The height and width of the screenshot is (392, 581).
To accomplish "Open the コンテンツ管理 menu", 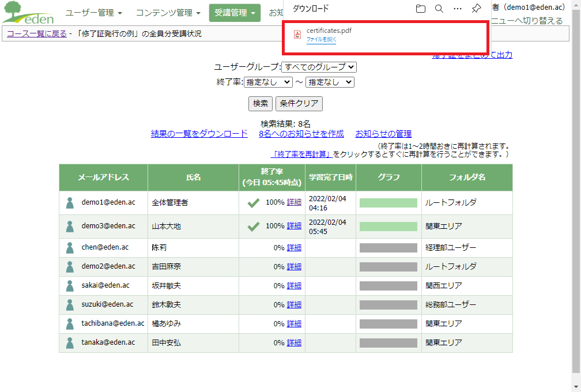I will [168, 13].
